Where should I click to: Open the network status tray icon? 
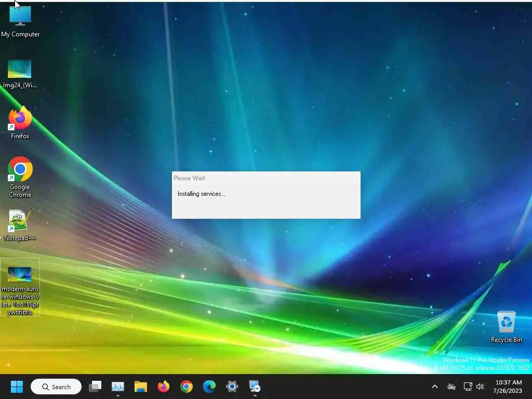[468, 387]
